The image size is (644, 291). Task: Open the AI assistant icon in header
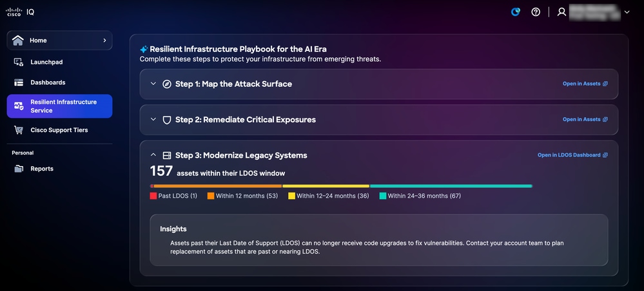[x=516, y=12]
